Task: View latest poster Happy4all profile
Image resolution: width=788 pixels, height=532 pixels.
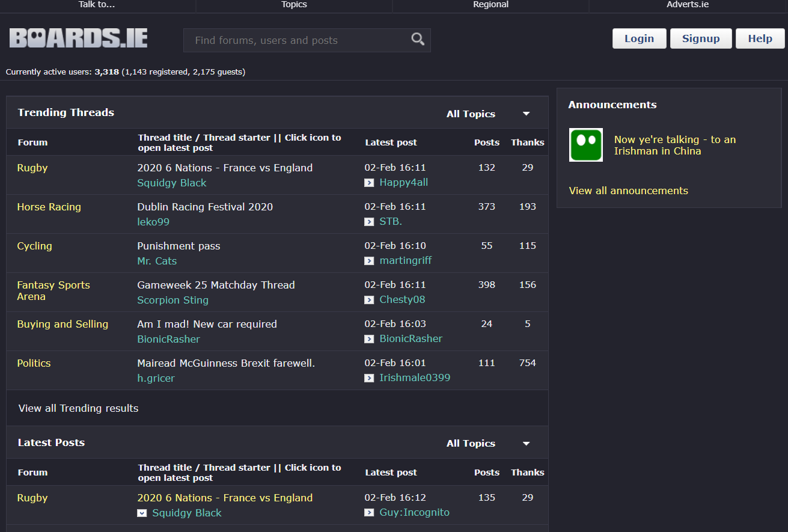Action: click(x=404, y=182)
